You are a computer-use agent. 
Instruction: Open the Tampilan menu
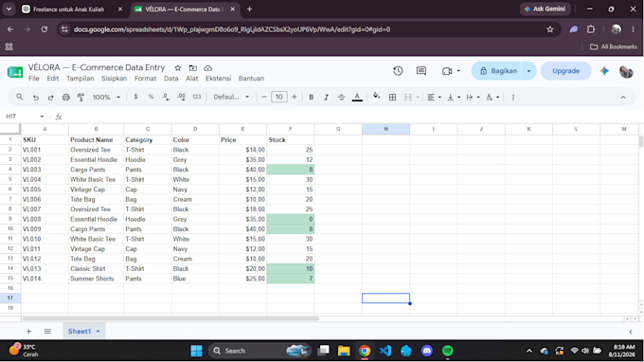point(80,79)
